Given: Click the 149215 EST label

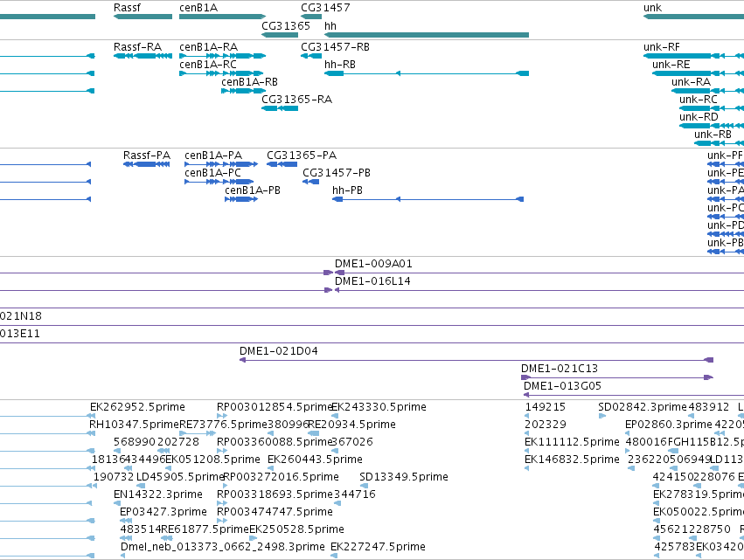Looking at the screenshot, I should pos(546,407).
